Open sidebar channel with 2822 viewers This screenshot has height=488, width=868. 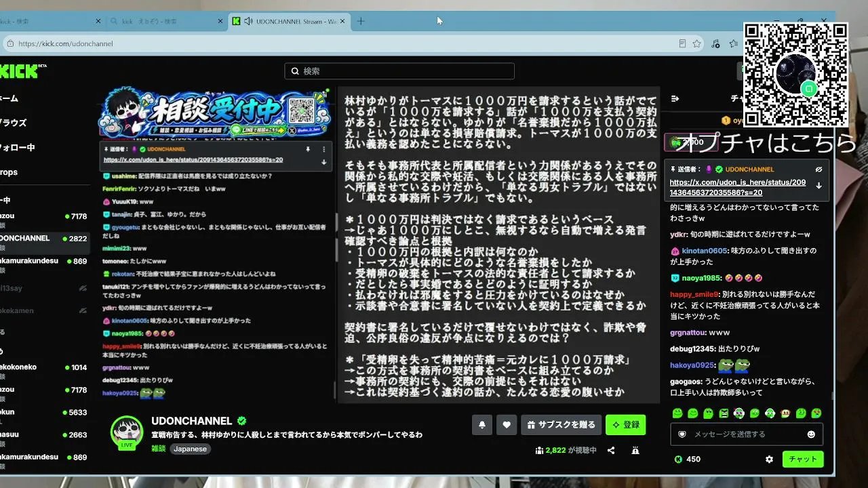click(x=45, y=243)
